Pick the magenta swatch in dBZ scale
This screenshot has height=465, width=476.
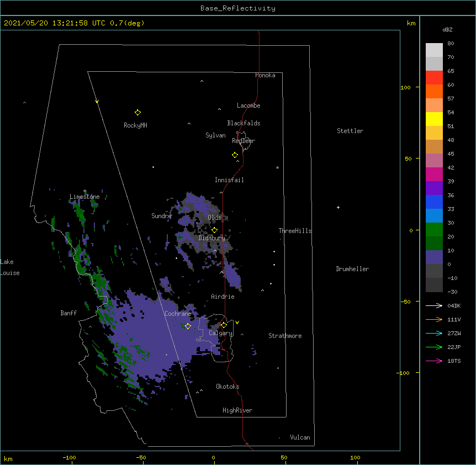pos(434,174)
